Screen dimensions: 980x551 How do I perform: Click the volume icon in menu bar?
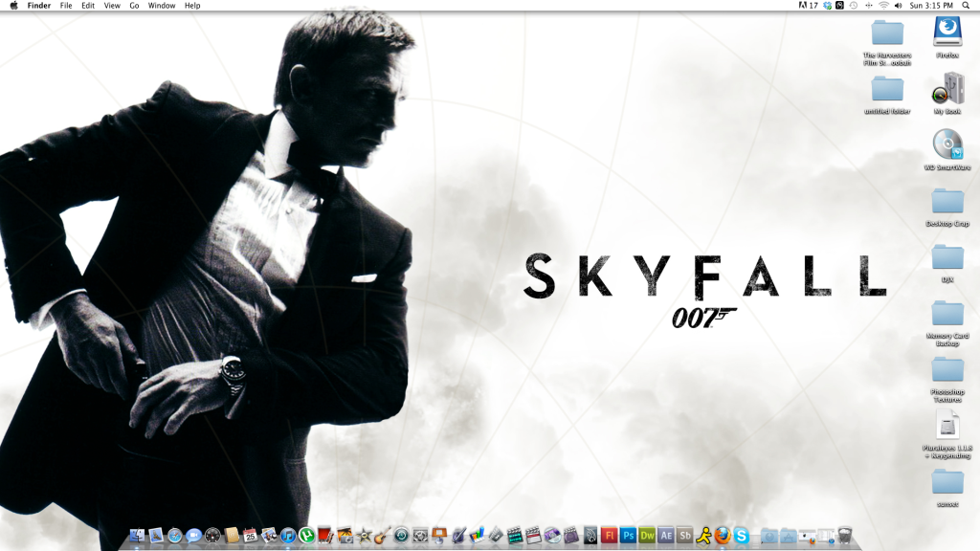[898, 6]
